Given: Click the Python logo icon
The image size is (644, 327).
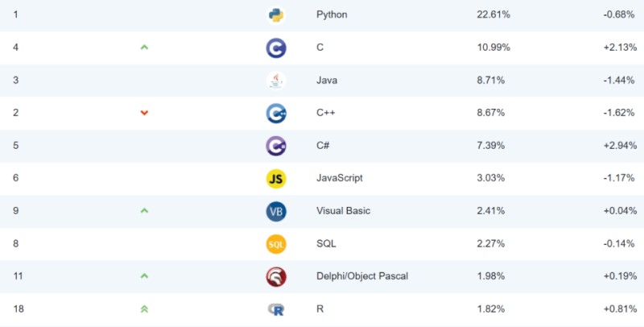Looking at the screenshot, I should click(276, 15).
